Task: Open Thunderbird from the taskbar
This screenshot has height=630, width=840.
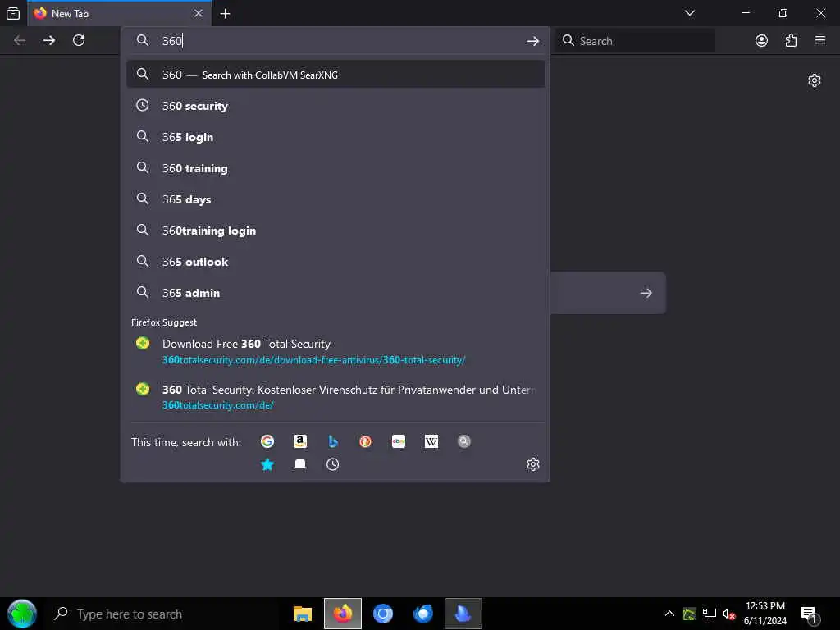Action: pos(423,614)
